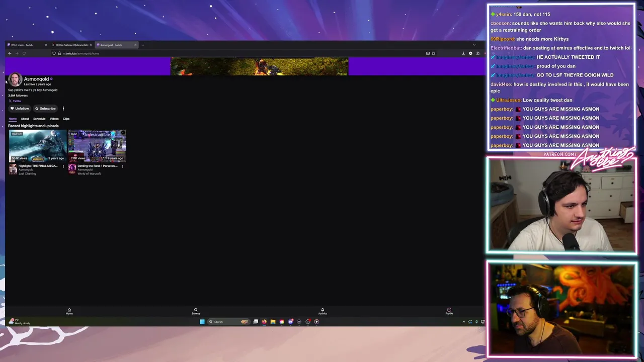Open Asmongold's Twitter link
This screenshot has height=362, width=644.
15,101
